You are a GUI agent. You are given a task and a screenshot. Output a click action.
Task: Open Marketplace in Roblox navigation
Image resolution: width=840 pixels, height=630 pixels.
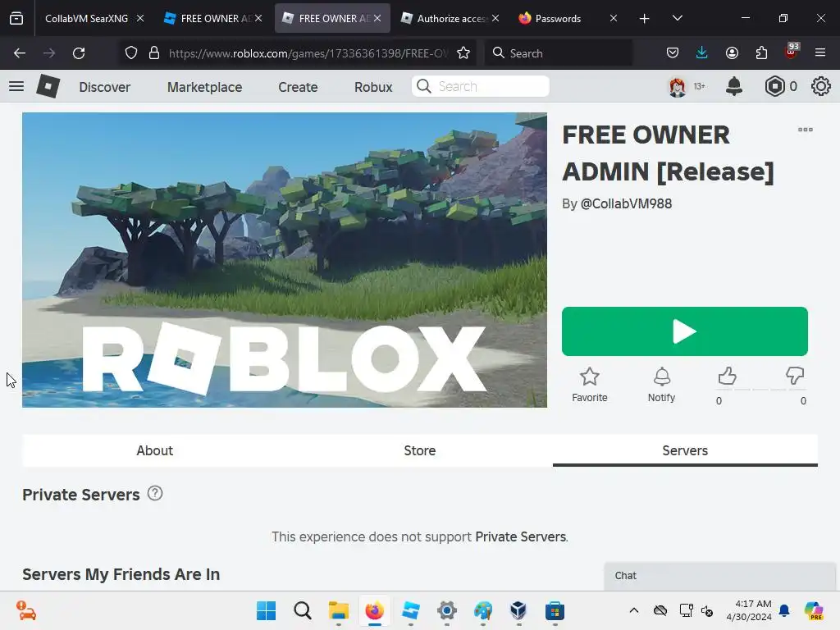pos(204,87)
